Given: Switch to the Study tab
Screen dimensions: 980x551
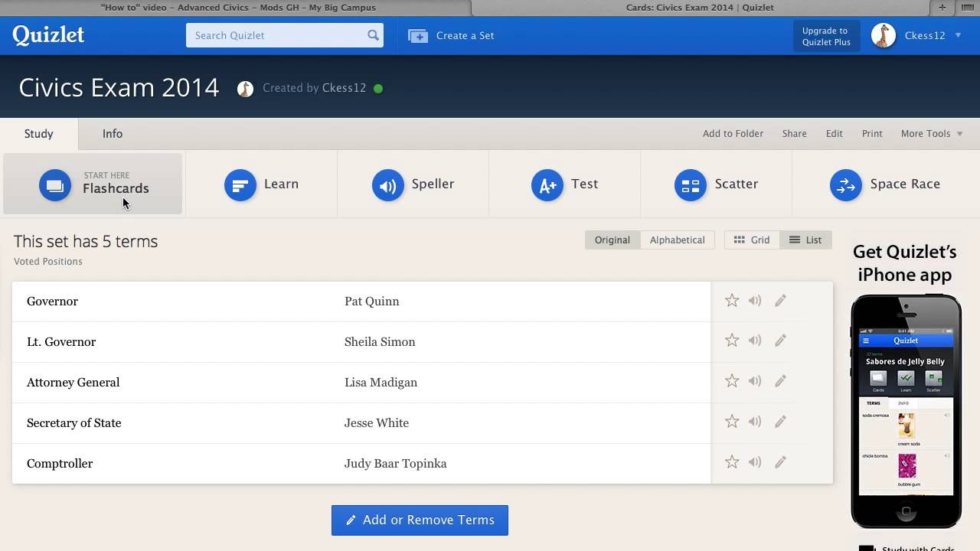Looking at the screenshot, I should 38,133.
